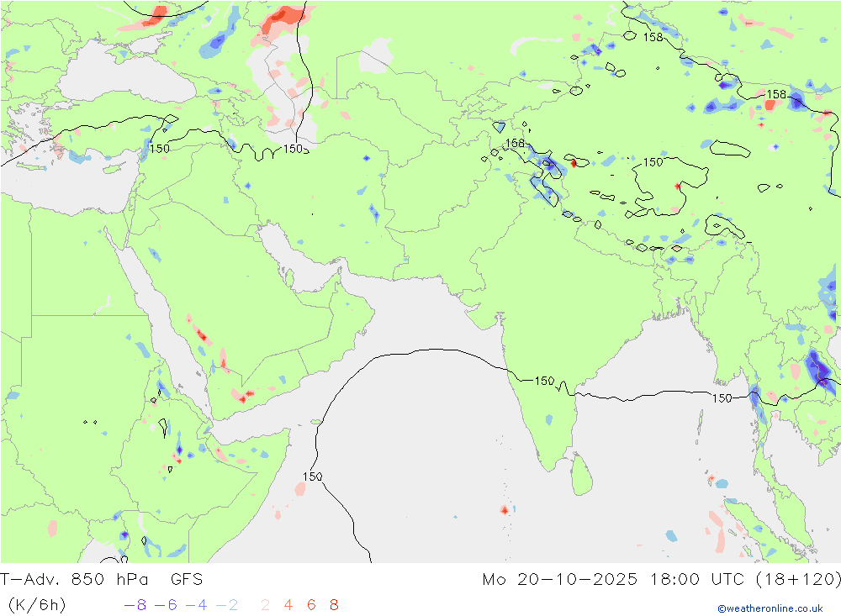
Task: Click the (18+120) forecast hour text
Action: [798, 580]
